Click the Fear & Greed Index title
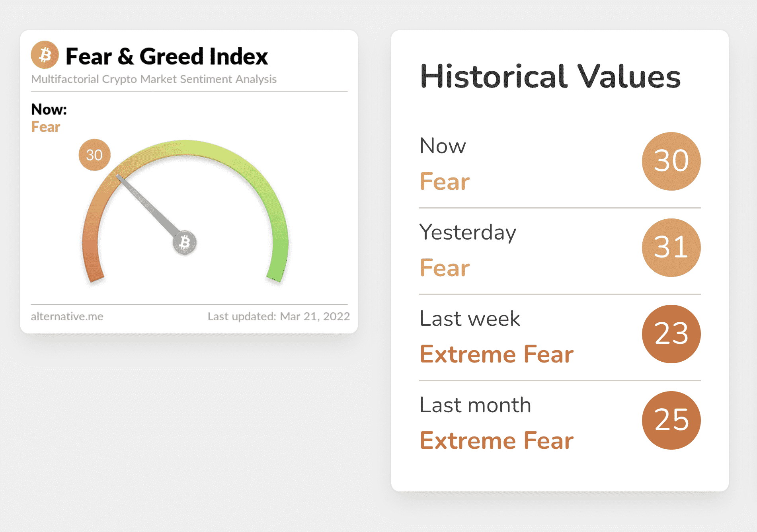Image resolution: width=757 pixels, height=532 pixels. tap(167, 56)
